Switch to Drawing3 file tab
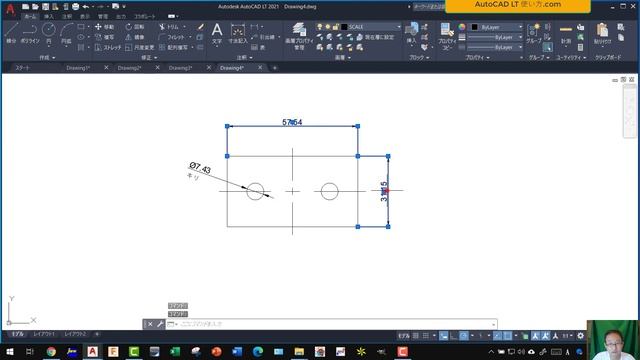Viewport: 640px width, 360px height. click(180, 68)
